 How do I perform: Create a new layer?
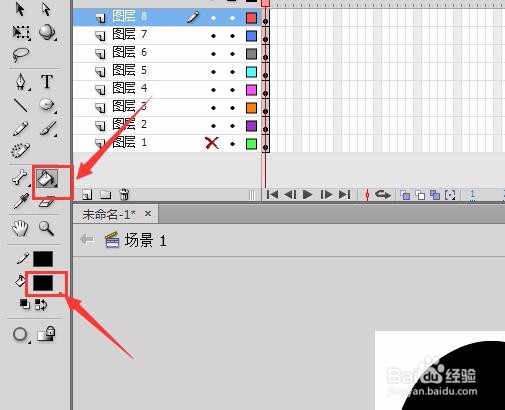(87, 195)
